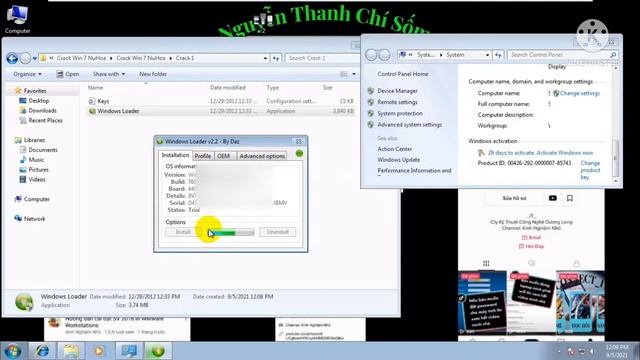Open Windows Media Player from taskbar

tap(99, 351)
